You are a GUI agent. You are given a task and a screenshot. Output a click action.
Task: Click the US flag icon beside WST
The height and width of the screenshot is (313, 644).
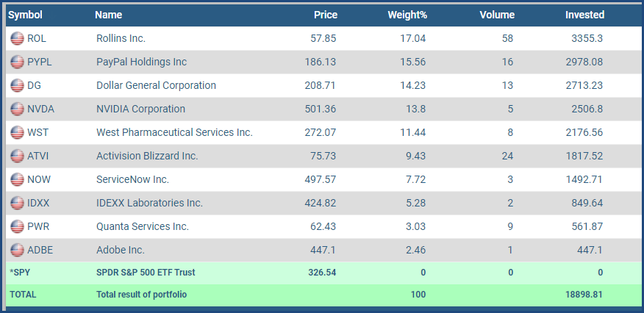(x=17, y=132)
